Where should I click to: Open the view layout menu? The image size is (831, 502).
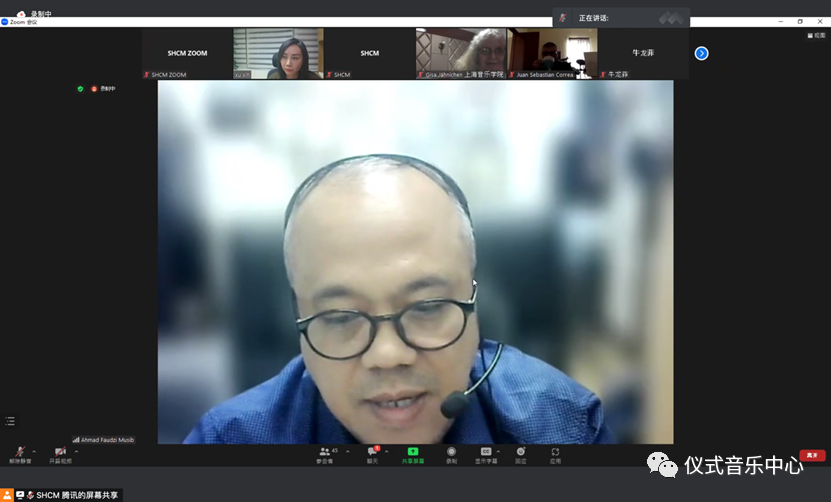(817, 35)
